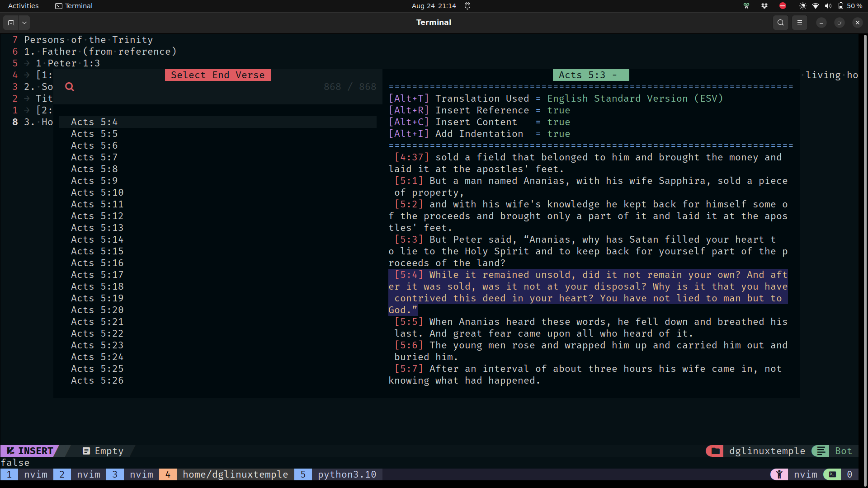The image size is (868, 488).
Task: Click the notification bell next to clock
Action: click(x=467, y=6)
